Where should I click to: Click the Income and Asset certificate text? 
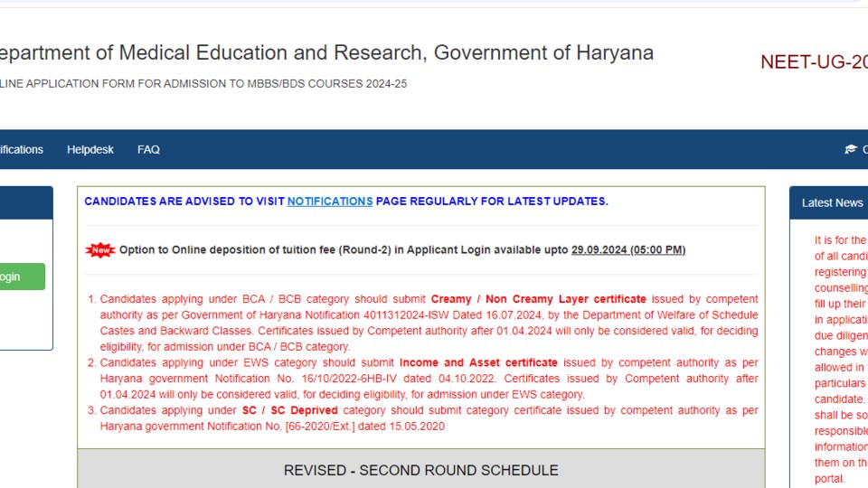478,363
